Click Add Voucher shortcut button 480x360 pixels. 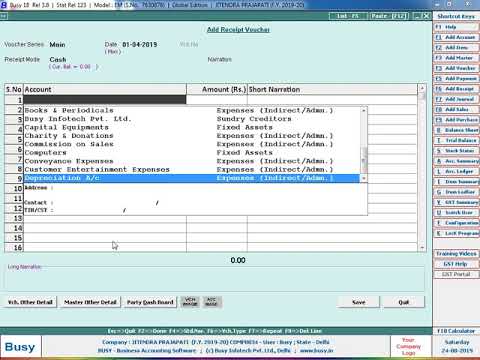coord(456,68)
